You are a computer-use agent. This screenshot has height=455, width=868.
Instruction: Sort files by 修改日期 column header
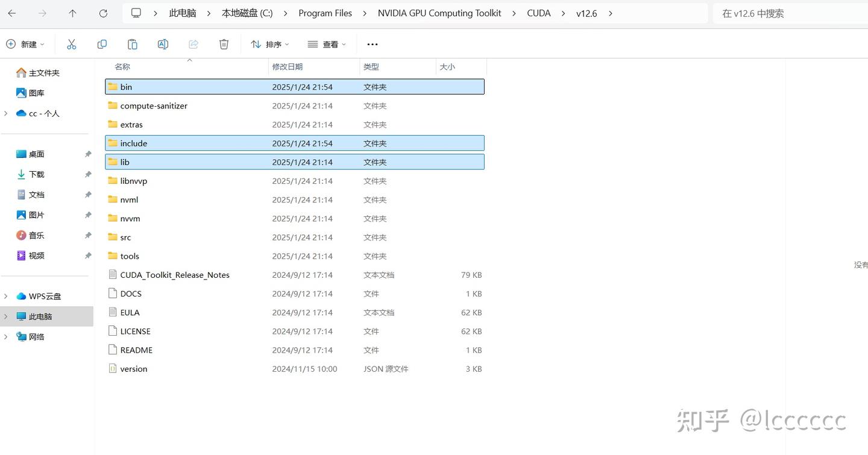tap(288, 66)
